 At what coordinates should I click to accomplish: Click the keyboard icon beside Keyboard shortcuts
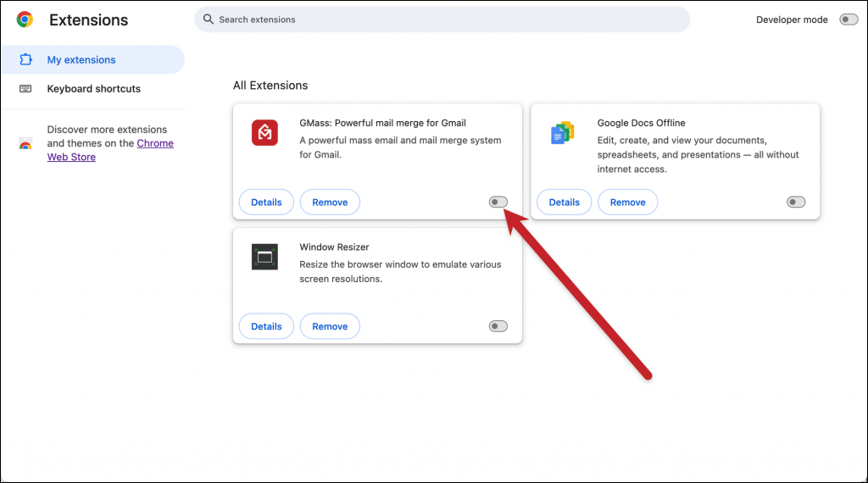(x=25, y=89)
